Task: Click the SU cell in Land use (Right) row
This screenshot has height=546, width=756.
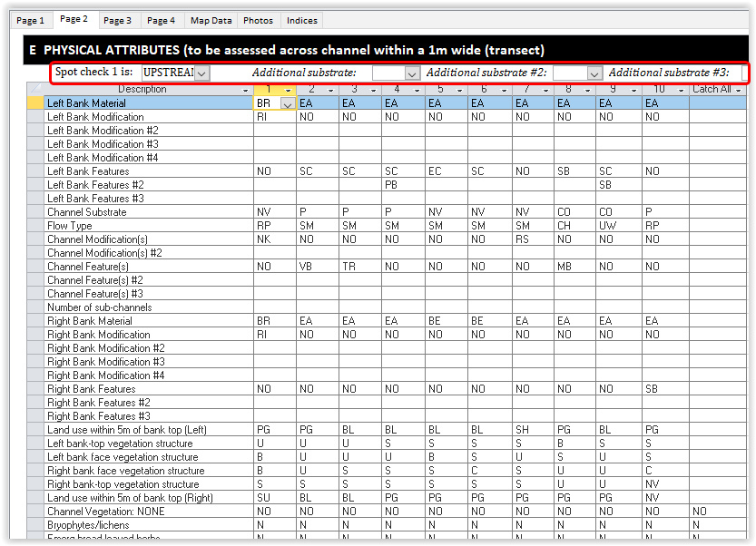Action: click(275, 498)
